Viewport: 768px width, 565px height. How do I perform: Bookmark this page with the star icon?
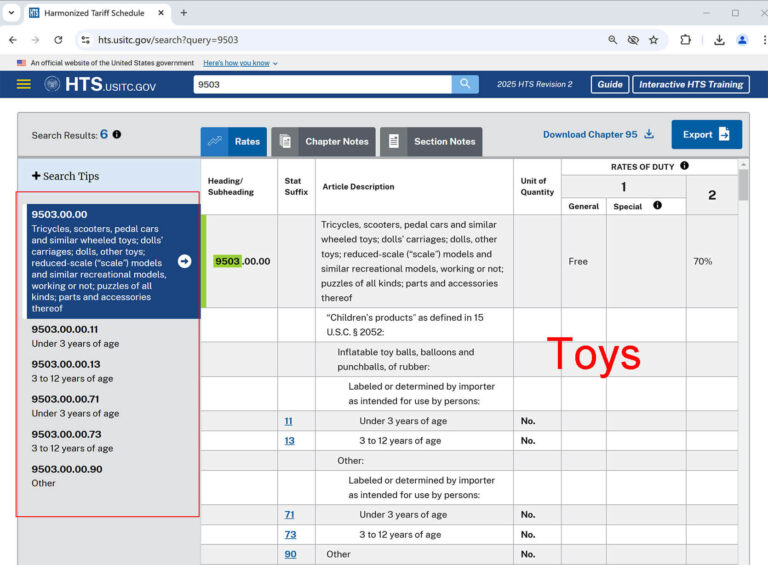(x=653, y=40)
